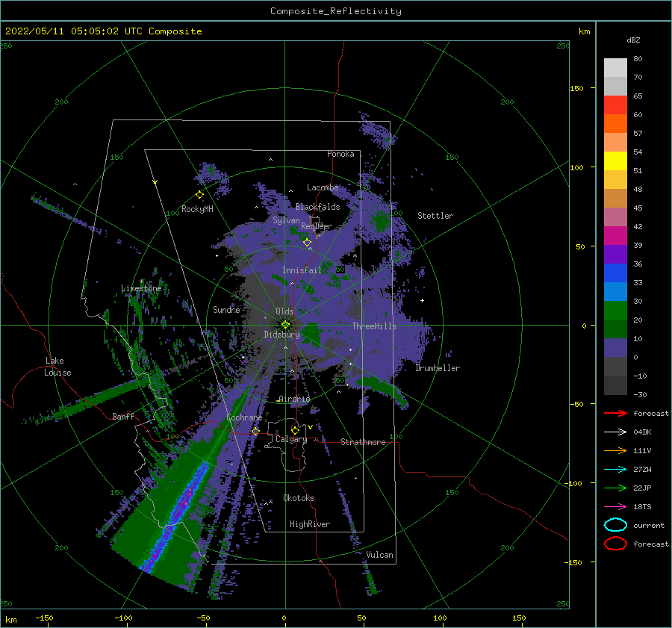672x628 pixels.
Task: Click the Limestone label on map
Action: tap(141, 288)
